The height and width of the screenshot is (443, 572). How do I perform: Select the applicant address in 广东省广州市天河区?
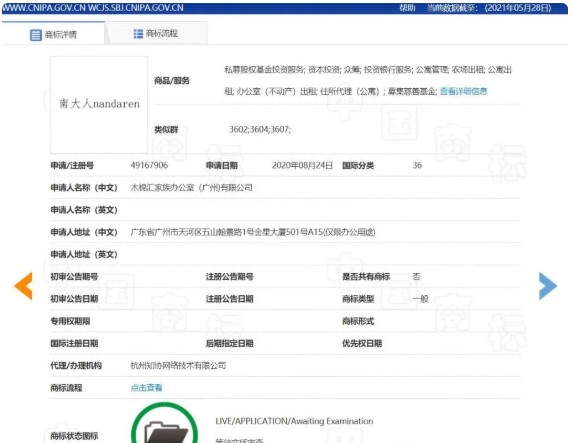pyautogui.click(x=253, y=232)
